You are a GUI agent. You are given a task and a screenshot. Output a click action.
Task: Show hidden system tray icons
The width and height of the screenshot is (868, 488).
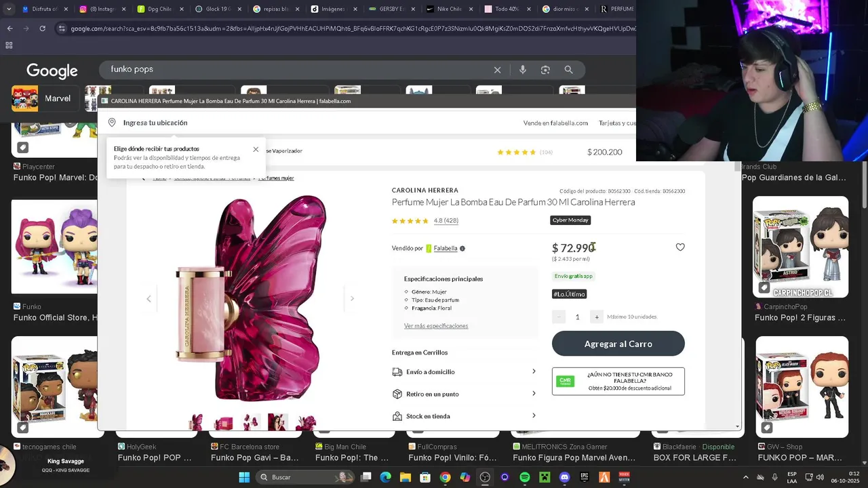(x=745, y=477)
